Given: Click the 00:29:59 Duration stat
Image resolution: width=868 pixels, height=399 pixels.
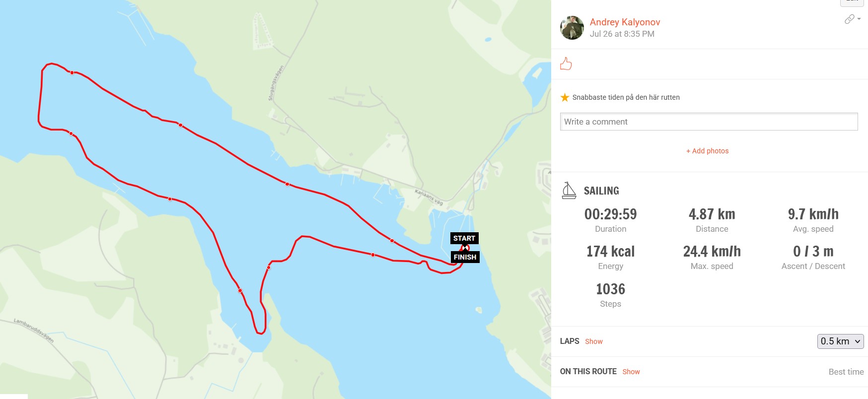Looking at the screenshot, I should pyautogui.click(x=610, y=214).
